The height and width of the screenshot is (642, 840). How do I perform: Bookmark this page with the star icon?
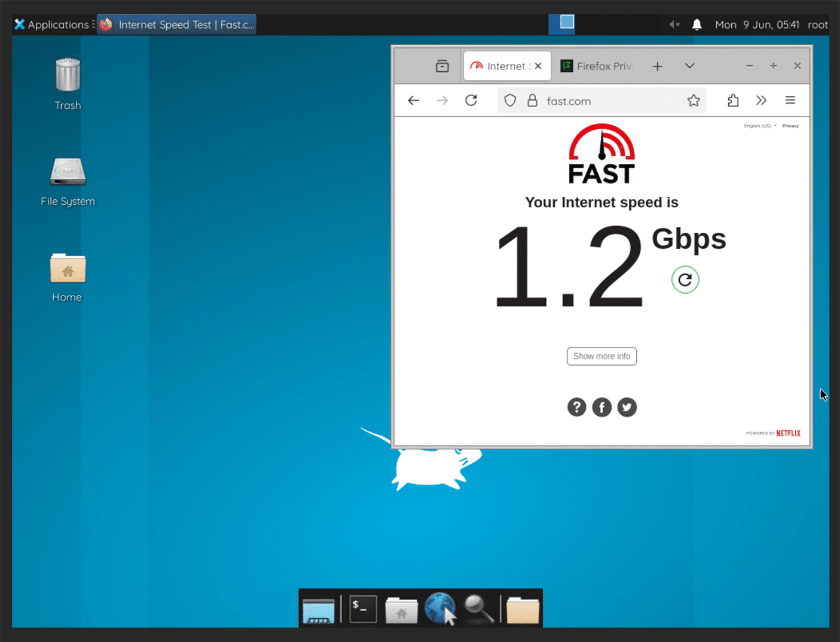click(693, 101)
